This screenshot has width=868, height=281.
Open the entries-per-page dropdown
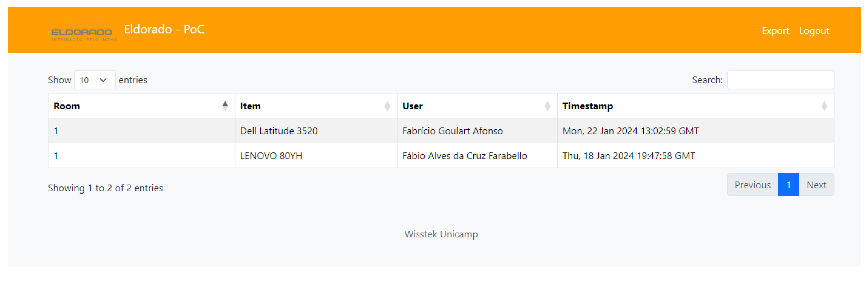click(x=95, y=80)
